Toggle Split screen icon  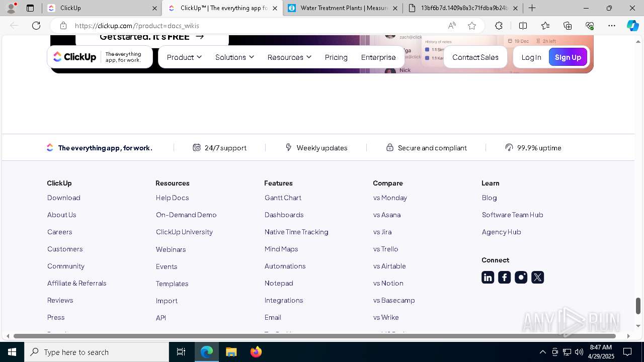523,26
